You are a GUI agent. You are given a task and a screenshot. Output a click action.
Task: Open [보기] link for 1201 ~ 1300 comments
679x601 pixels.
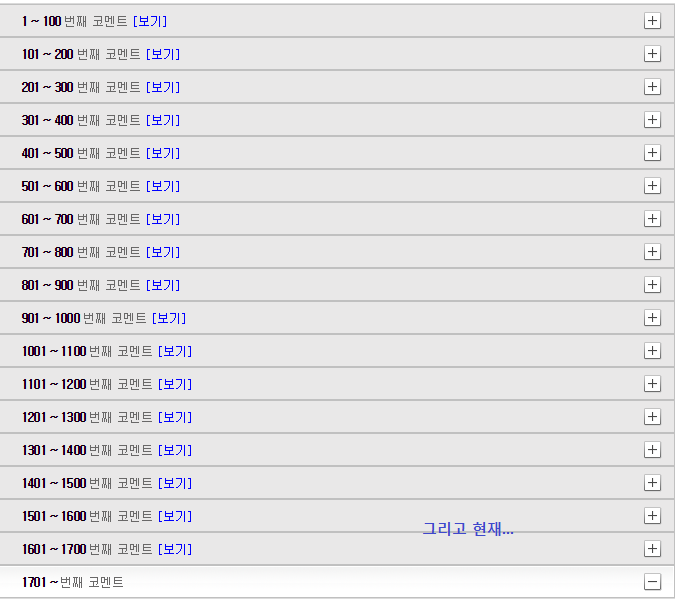175,417
